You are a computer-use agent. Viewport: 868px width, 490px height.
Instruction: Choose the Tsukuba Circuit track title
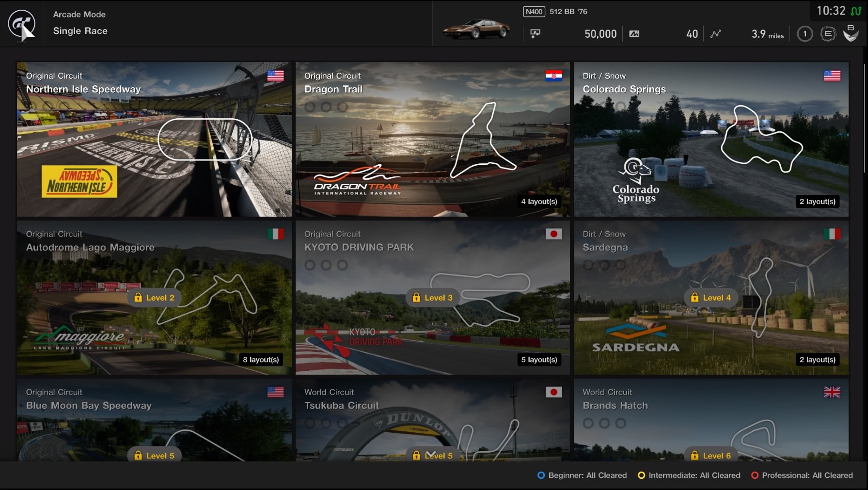342,405
